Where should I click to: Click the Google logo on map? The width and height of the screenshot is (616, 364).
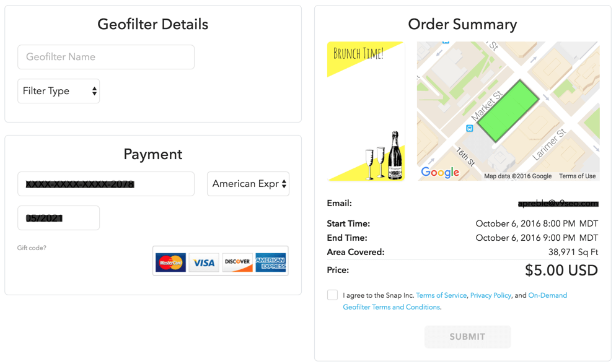coord(440,172)
